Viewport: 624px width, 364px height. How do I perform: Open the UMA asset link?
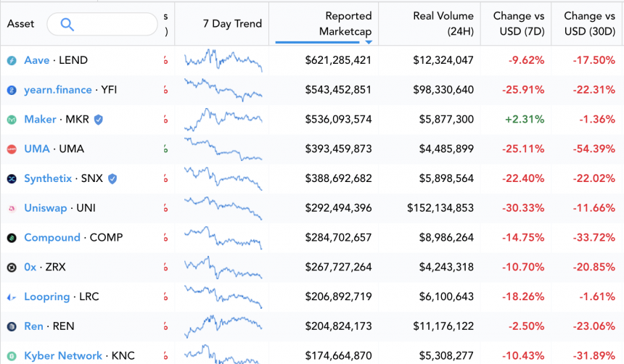36,149
